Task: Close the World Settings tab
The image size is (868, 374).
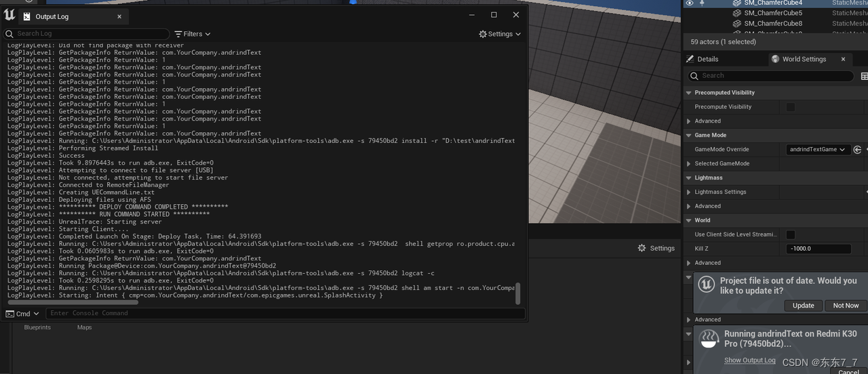Action: (x=844, y=59)
